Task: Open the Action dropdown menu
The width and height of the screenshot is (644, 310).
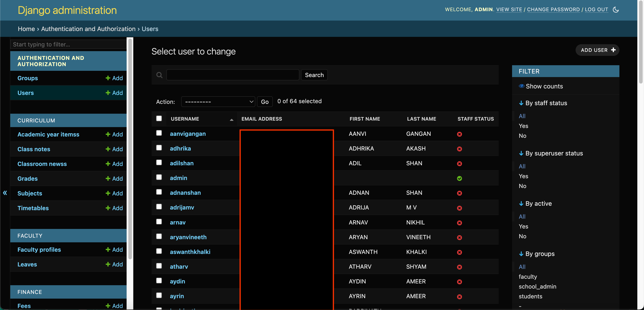Action: [x=218, y=102]
